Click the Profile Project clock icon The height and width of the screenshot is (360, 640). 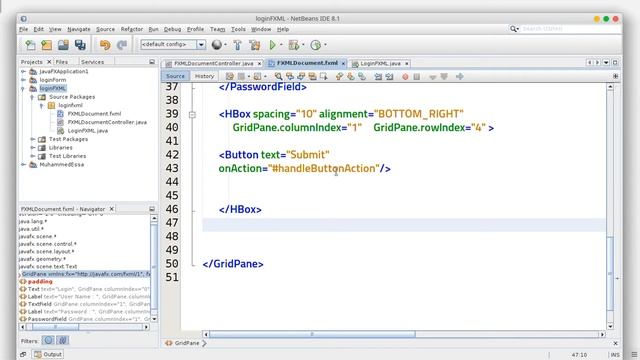[316, 45]
